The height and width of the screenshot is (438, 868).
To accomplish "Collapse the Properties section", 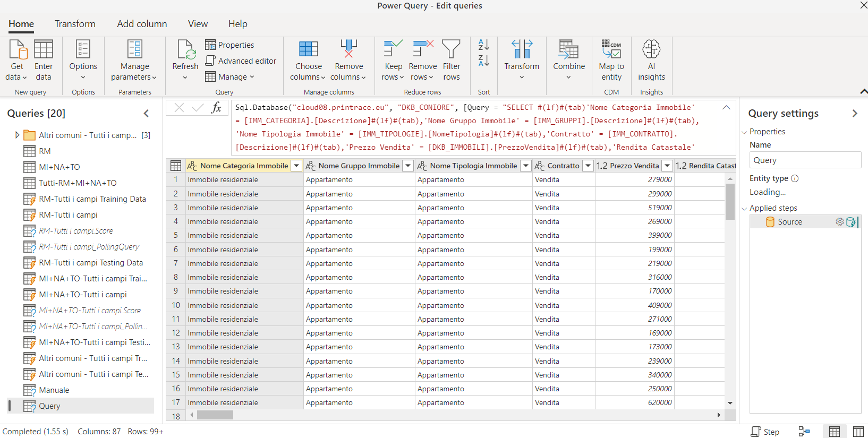I will click(744, 132).
